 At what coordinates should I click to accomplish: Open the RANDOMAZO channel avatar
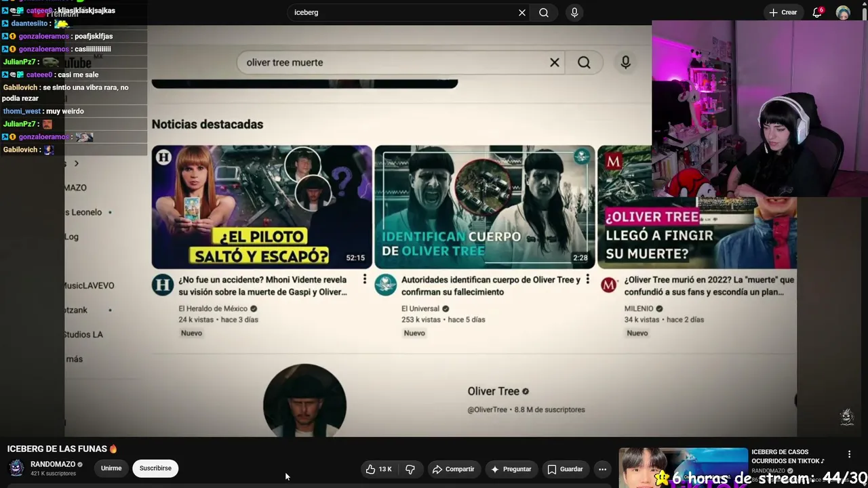[16, 468]
